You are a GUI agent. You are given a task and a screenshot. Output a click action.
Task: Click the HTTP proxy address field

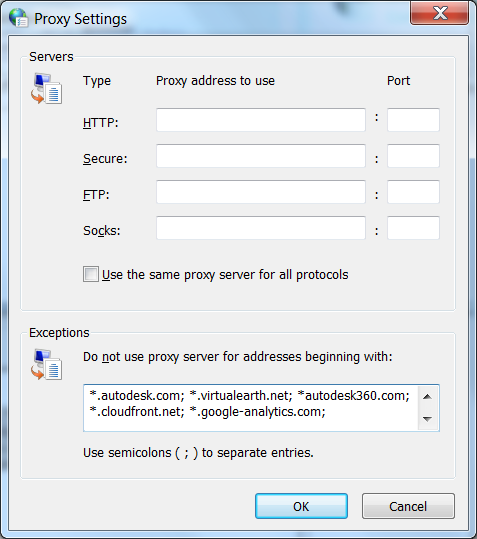[261, 120]
